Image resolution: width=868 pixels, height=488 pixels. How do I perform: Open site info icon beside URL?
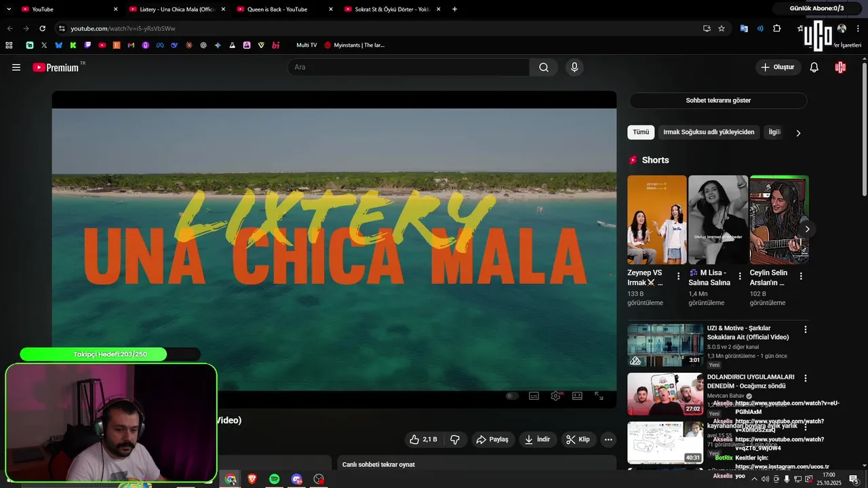tap(62, 28)
